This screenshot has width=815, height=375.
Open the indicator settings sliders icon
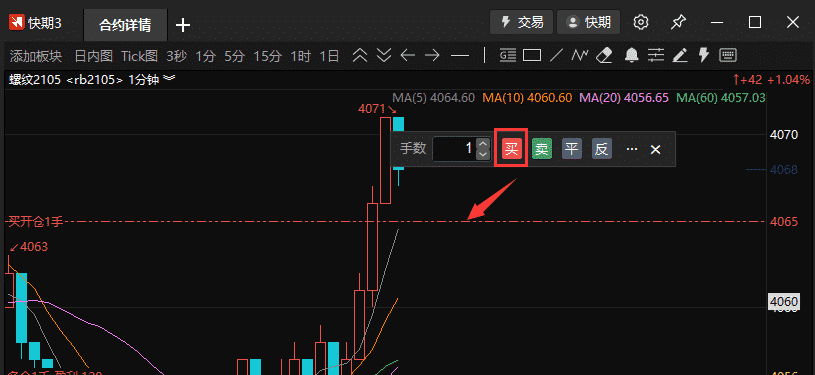click(x=656, y=55)
